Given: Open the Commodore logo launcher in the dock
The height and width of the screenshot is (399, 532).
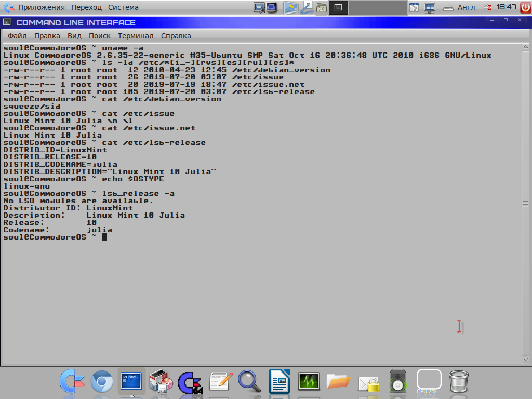Looking at the screenshot, I should click(x=72, y=381).
